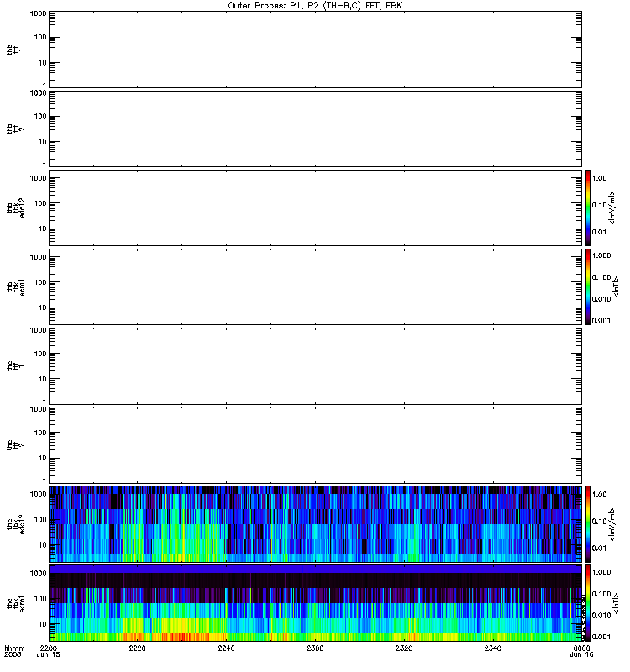Click the '100' y-tick of thc fbk scm1 panel
Screen dimensions: 630x672
tap(40, 599)
